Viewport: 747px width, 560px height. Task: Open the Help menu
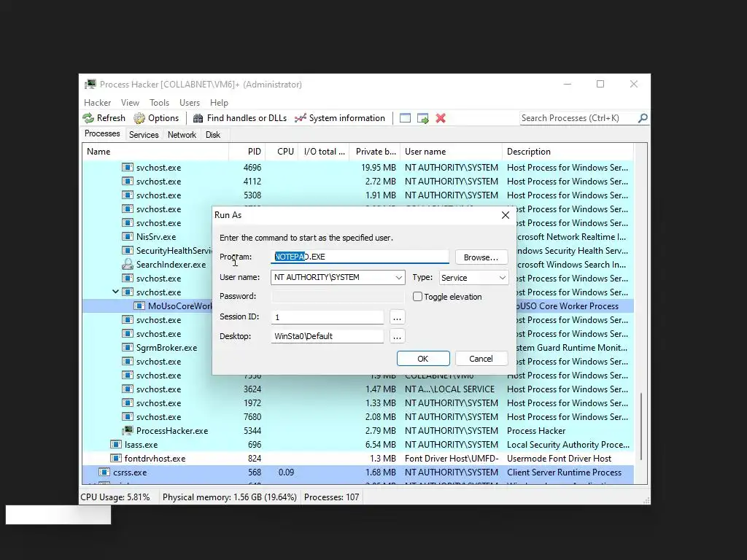tap(219, 102)
